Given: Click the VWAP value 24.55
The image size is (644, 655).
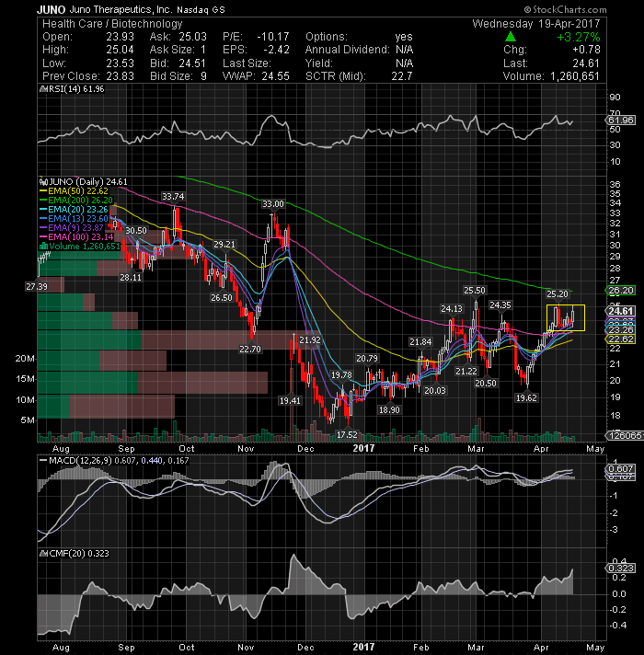Looking at the screenshot, I should click(276, 76).
